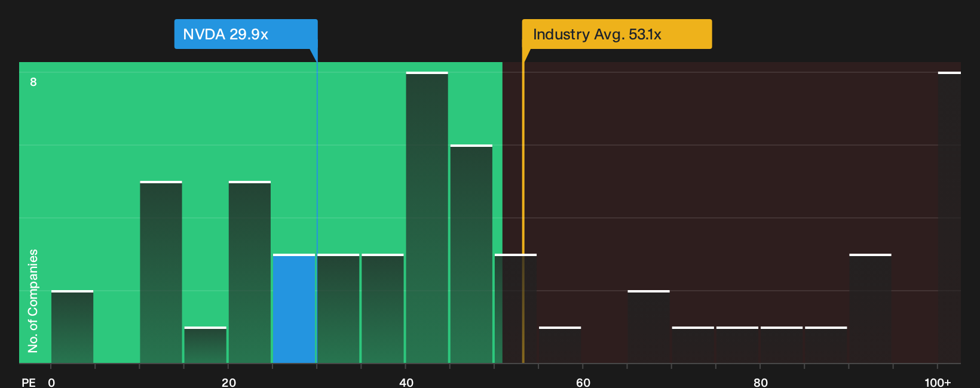Screen dimensions: 980x388
Task: Click the bar at PE 10-15
Action: click(161, 272)
